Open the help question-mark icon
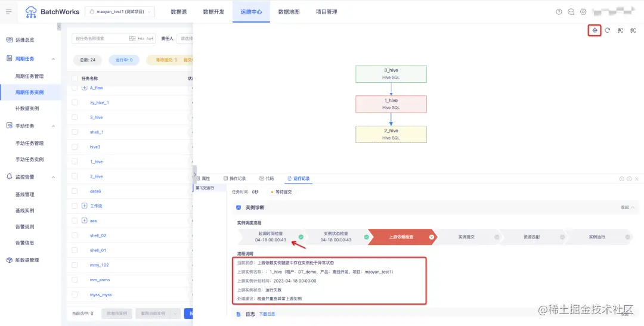644x326 pixels. coord(559,12)
